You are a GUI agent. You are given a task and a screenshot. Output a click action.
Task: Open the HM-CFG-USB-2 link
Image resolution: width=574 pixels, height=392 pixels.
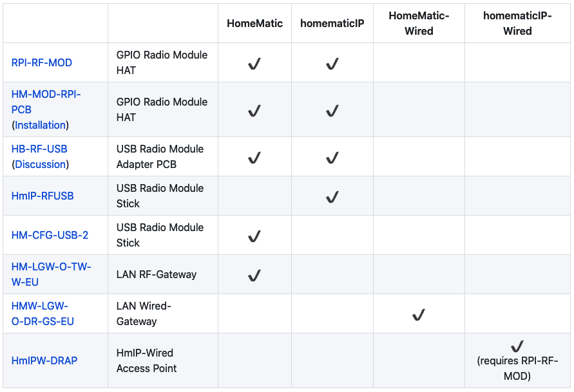coord(50,235)
